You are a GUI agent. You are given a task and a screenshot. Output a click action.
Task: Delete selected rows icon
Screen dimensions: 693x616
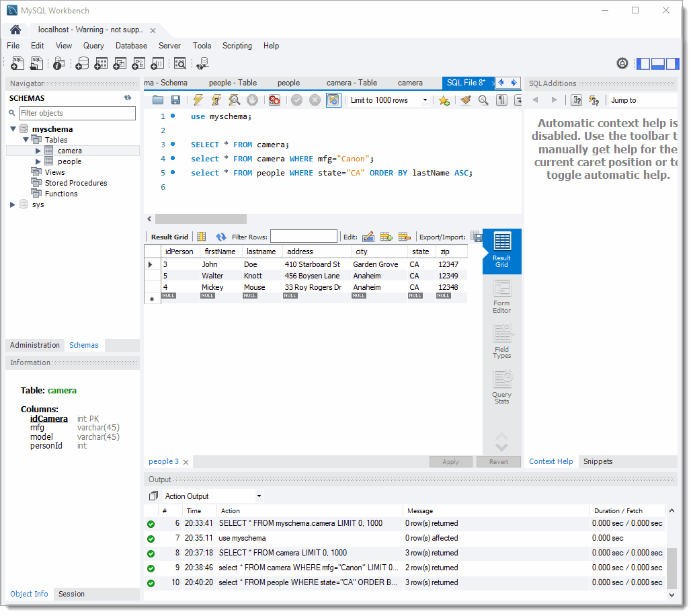pyautogui.click(x=405, y=237)
